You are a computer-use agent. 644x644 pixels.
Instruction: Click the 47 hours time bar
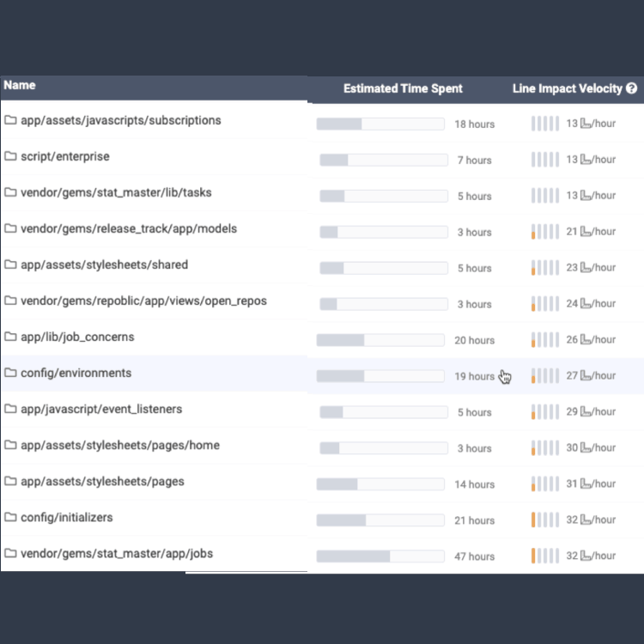tap(380, 556)
